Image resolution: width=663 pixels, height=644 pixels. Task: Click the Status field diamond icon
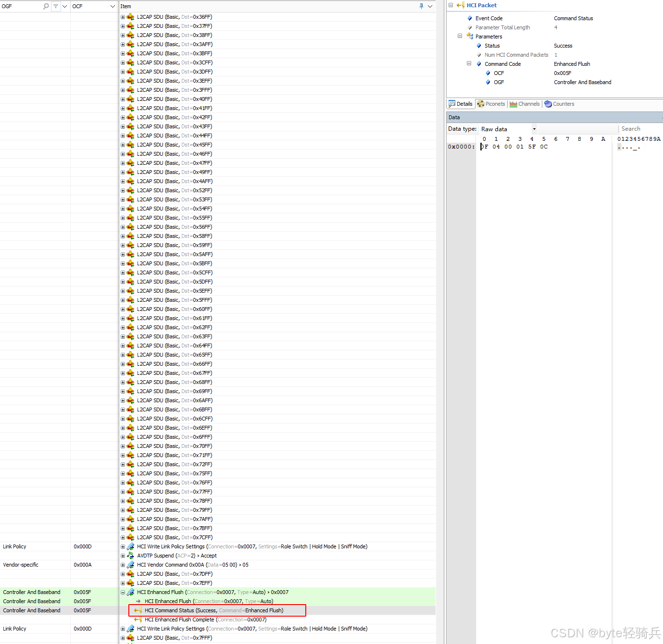[479, 46]
